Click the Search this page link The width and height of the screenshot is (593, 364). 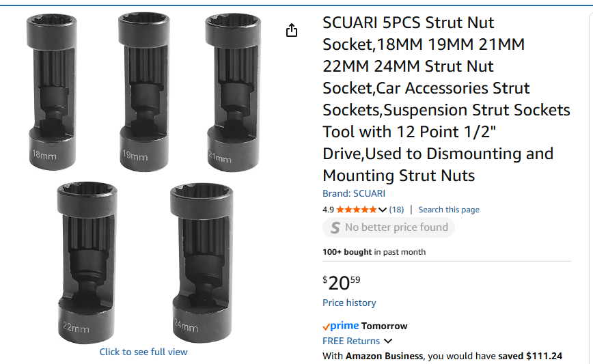(x=449, y=210)
